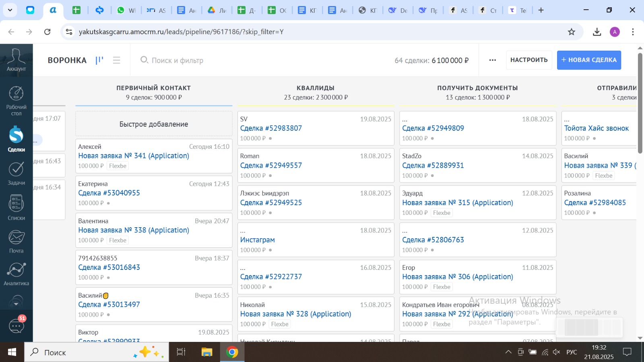This screenshot has width=644, height=362.
Task: Click browser address bar URL
Action: (181, 32)
